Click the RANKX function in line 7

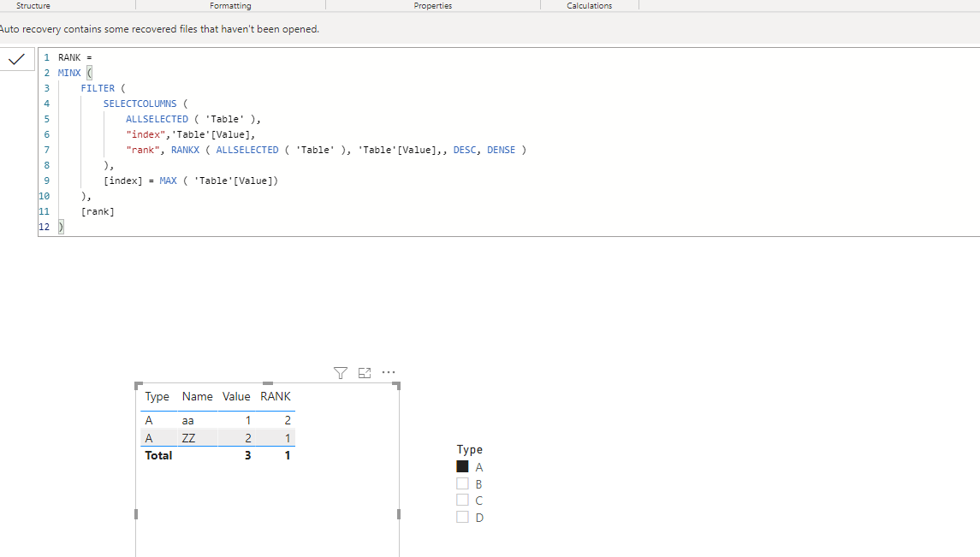point(186,150)
